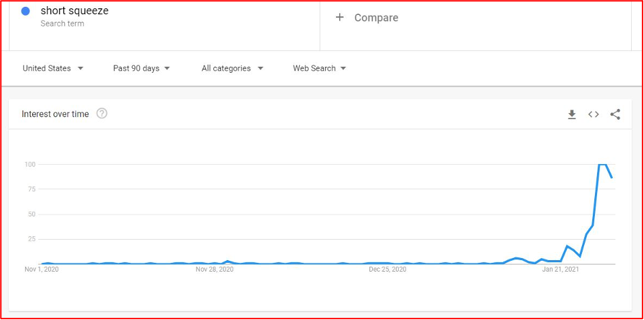Click the Dec 25, 2020 axis label
The height and width of the screenshot is (320, 644).
point(388,270)
